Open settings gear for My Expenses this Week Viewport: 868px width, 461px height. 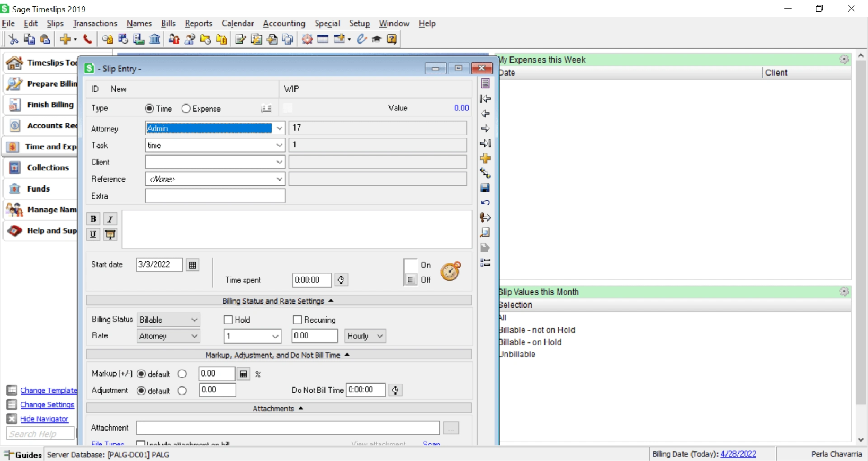coord(844,60)
